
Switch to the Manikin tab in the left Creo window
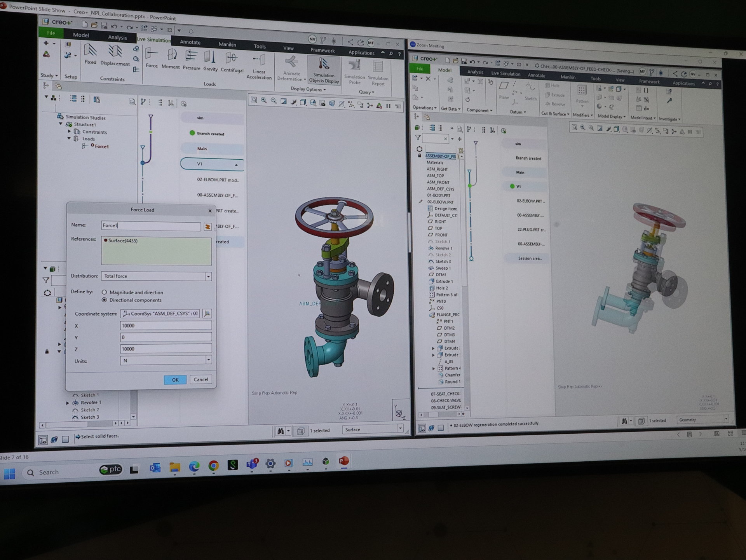[x=227, y=44]
